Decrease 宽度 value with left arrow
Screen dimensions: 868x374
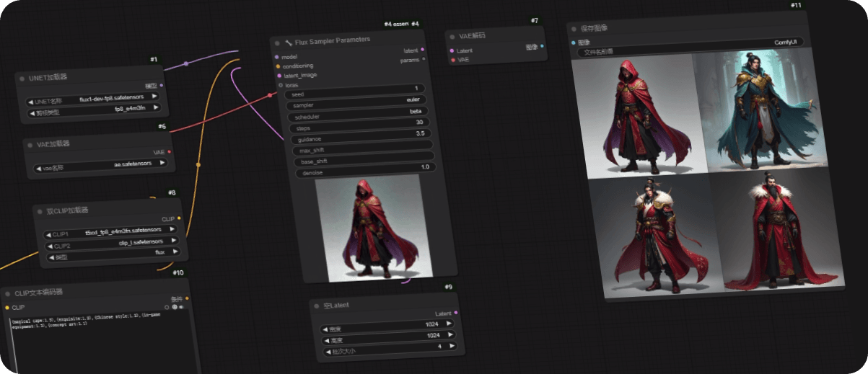(325, 330)
